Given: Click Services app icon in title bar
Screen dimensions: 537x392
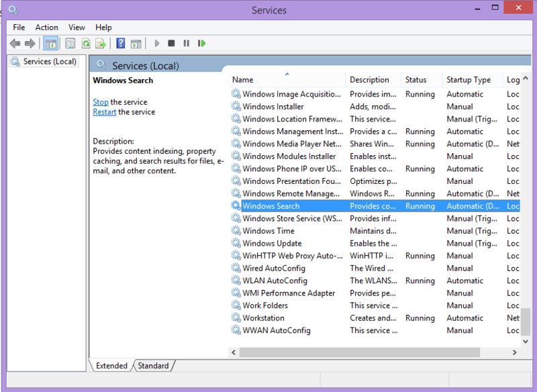Looking at the screenshot, I should (13, 9).
